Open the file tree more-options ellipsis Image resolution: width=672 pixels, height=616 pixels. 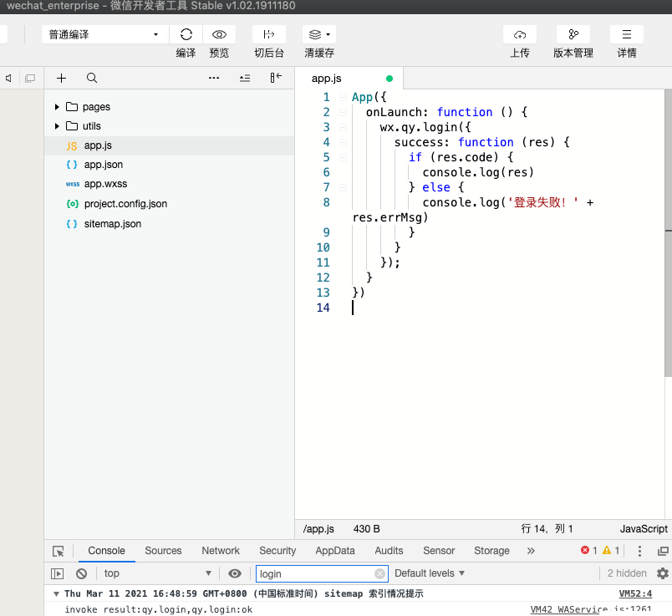214,78
